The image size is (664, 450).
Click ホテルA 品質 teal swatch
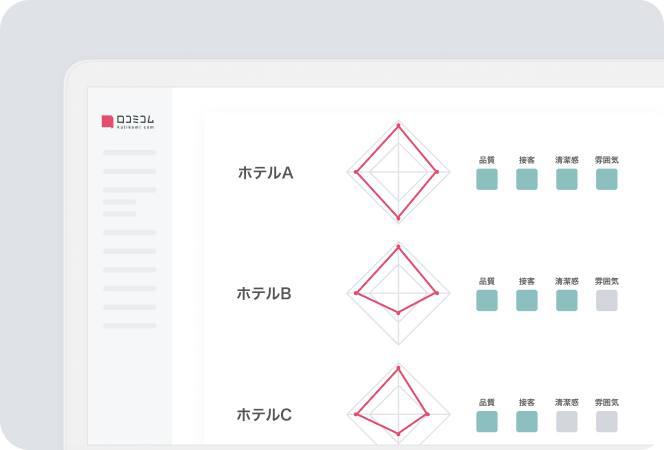pos(487,179)
